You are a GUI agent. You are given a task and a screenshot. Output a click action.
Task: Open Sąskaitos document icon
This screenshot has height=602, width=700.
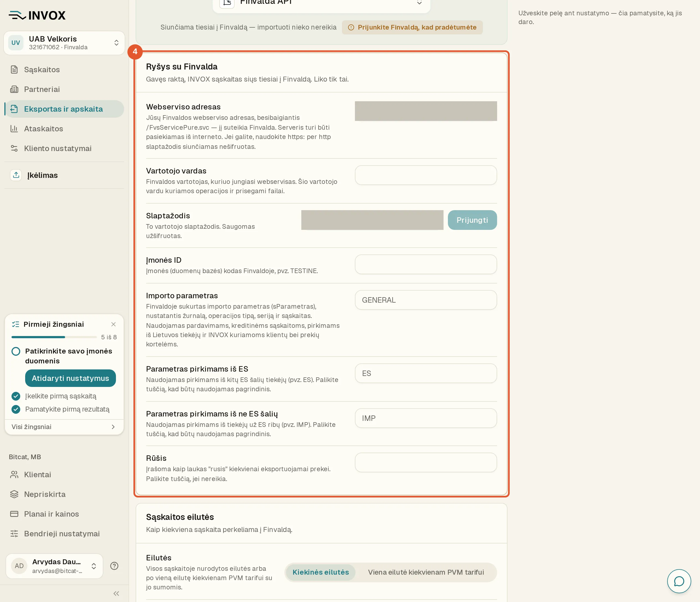pyautogui.click(x=14, y=70)
